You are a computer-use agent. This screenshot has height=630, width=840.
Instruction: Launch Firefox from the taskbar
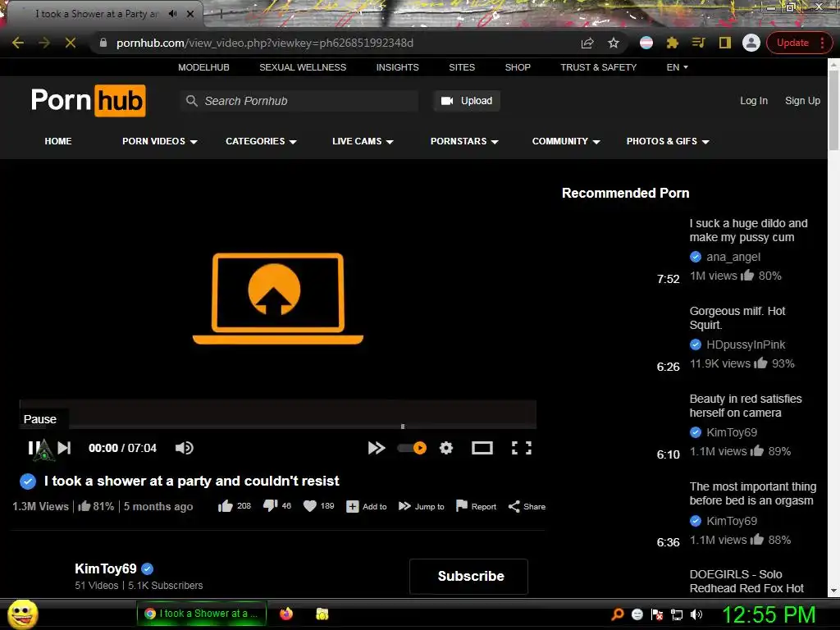286,614
